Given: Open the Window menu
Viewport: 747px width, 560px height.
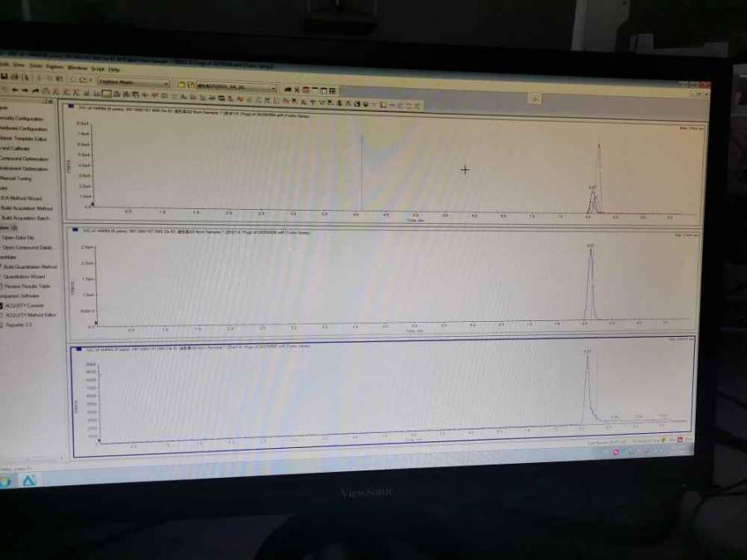Looking at the screenshot, I should (77, 67).
